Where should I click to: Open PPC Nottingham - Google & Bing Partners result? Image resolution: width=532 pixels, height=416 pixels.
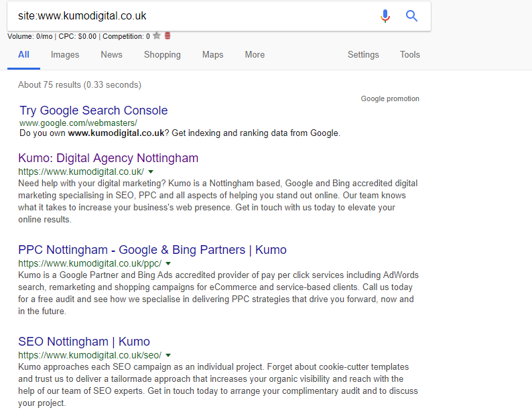tap(152, 250)
